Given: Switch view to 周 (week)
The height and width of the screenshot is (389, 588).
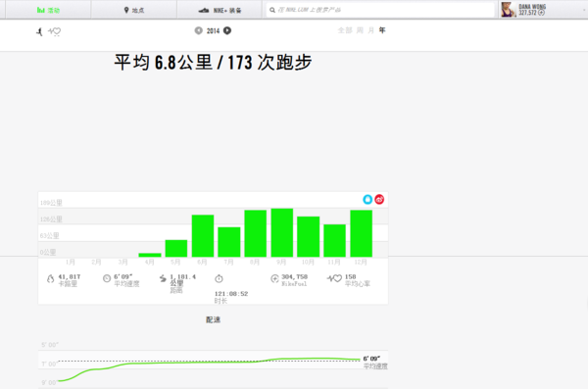Looking at the screenshot, I should pyautogui.click(x=360, y=30).
